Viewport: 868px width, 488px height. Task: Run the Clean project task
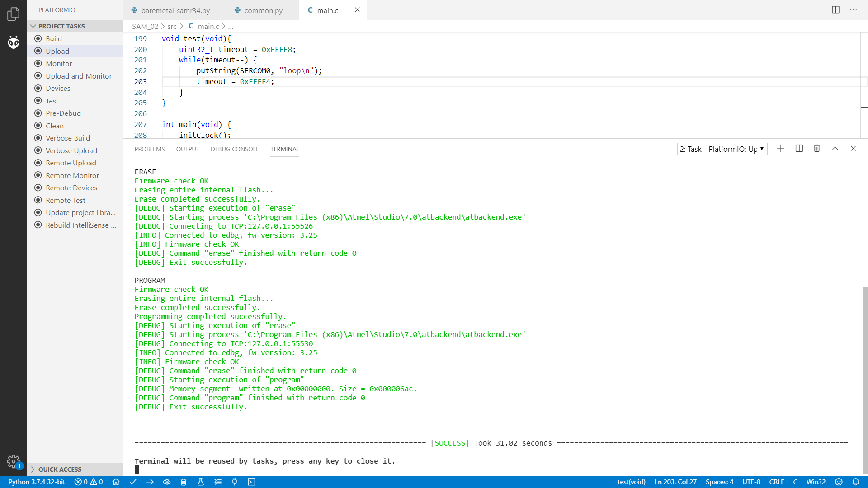tap(75, 126)
